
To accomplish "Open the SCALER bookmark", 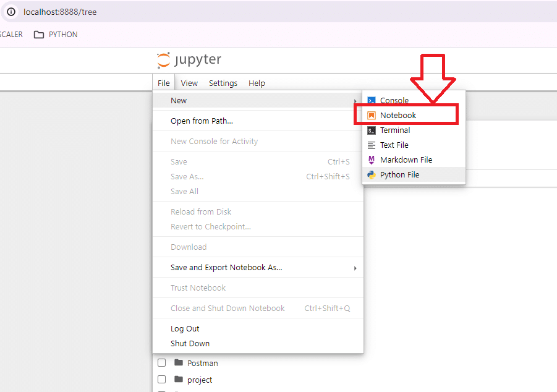I will [x=11, y=35].
